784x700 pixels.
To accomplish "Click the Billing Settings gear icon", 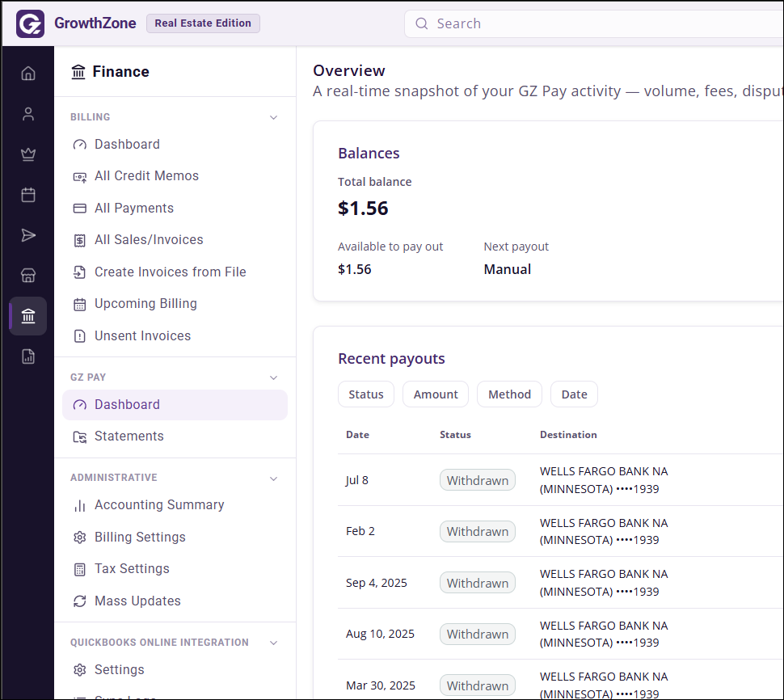I will pos(79,538).
